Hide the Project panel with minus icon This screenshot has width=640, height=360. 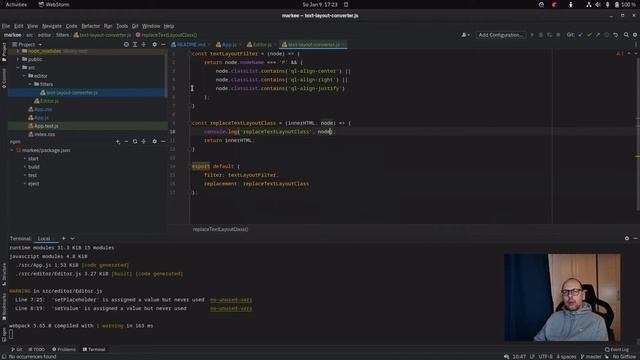(x=163, y=44)
